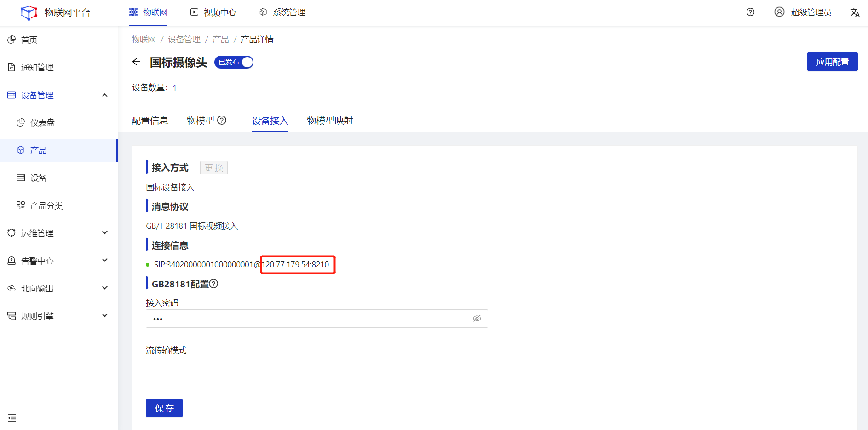The image size is (868, 430).
Task: Switch to the 物模型映射 tab
Action: click(x=330, y=121)
